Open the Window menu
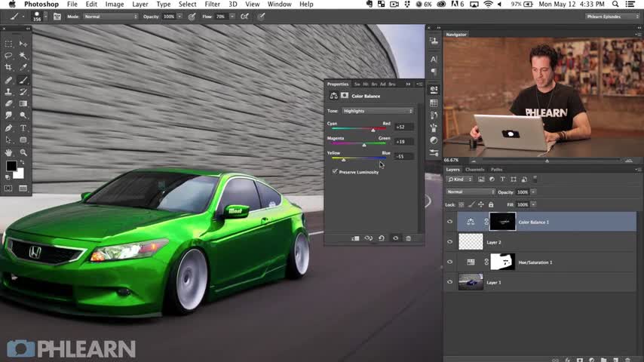Screen dimensions: 644x362 pyautogui.click(x=279, y=4)
